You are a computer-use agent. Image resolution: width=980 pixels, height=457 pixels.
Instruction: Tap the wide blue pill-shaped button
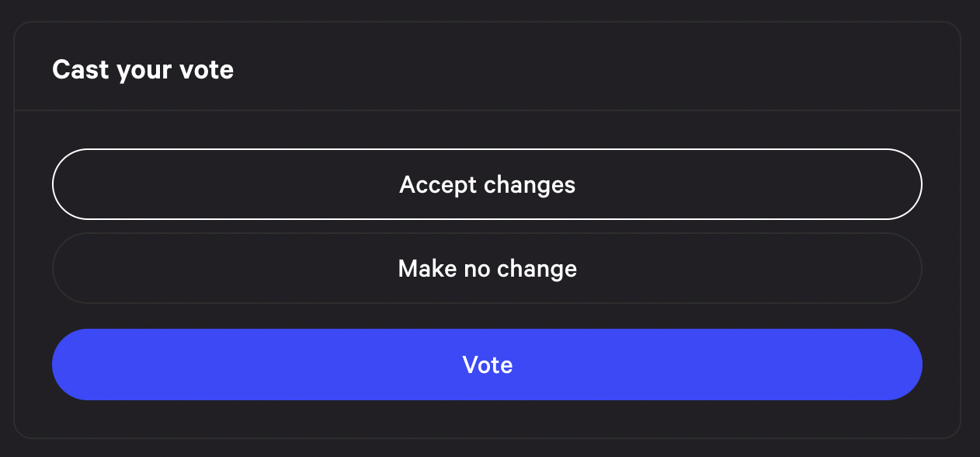487,365
